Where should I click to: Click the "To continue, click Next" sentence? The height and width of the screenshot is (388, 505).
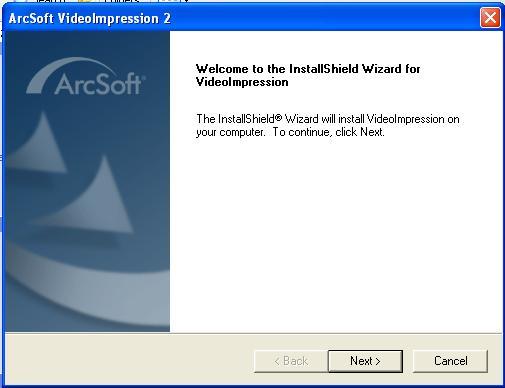(328, 132)
